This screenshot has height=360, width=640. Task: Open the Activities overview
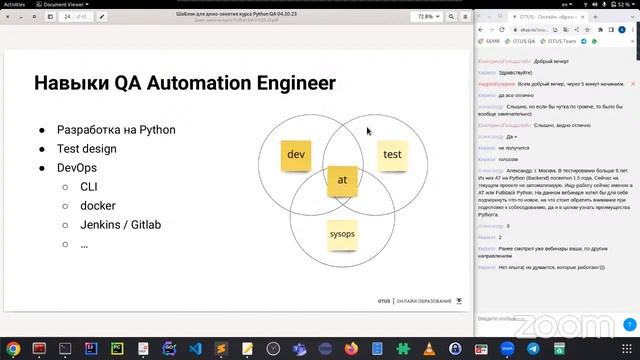click(14, 4)
